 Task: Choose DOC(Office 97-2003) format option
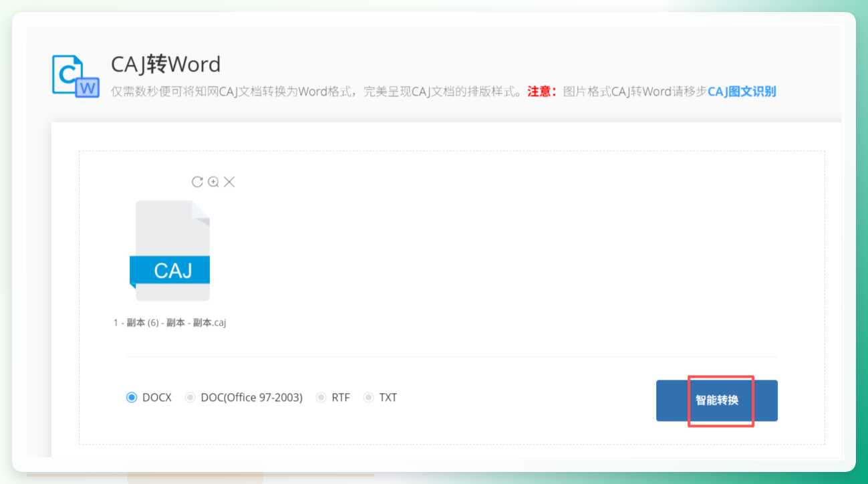pyautogui.click(x=190, y=397)
